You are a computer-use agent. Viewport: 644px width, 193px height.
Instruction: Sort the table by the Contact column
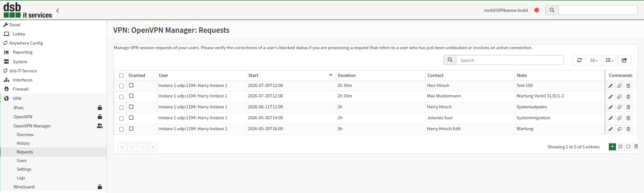coord(470,76)
